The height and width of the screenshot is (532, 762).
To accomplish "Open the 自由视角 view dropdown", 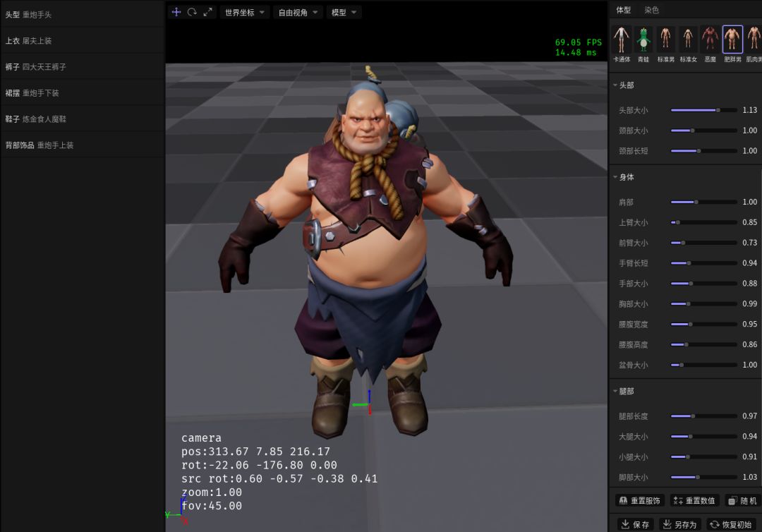I will point(298,13).
